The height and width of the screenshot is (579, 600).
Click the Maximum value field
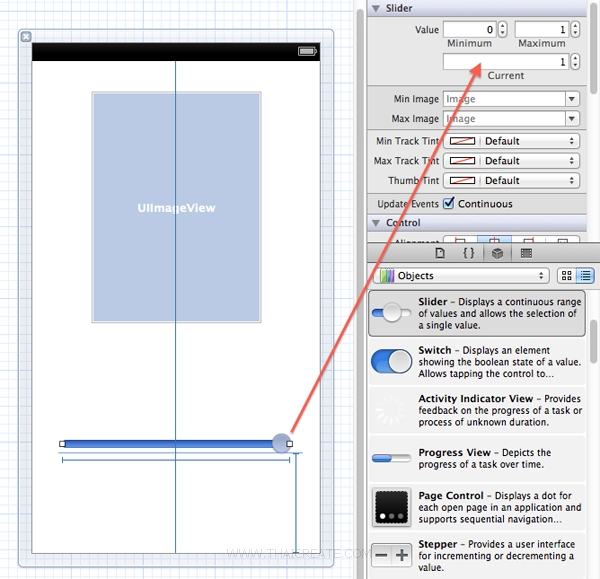click(x=541, y=29)
